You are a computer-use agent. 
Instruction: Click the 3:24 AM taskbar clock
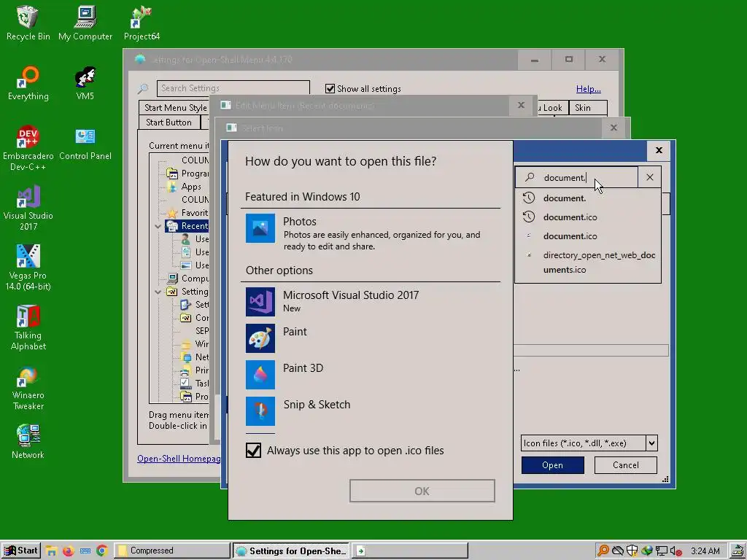pyautogui.click(x=705, y=551)
